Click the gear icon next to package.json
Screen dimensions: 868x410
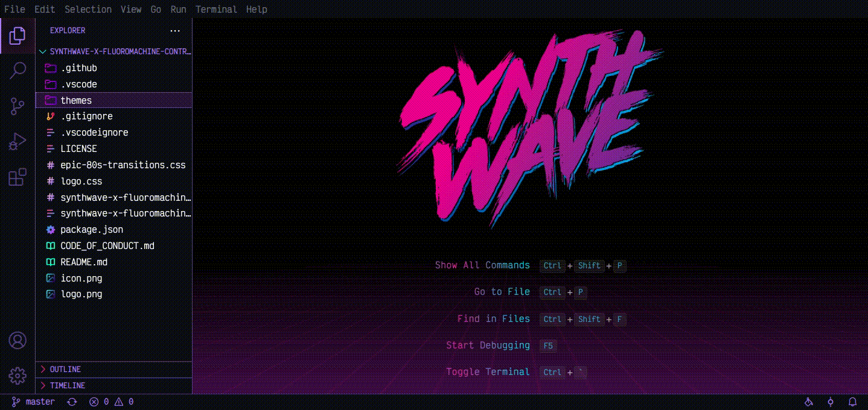click(51, 230)
